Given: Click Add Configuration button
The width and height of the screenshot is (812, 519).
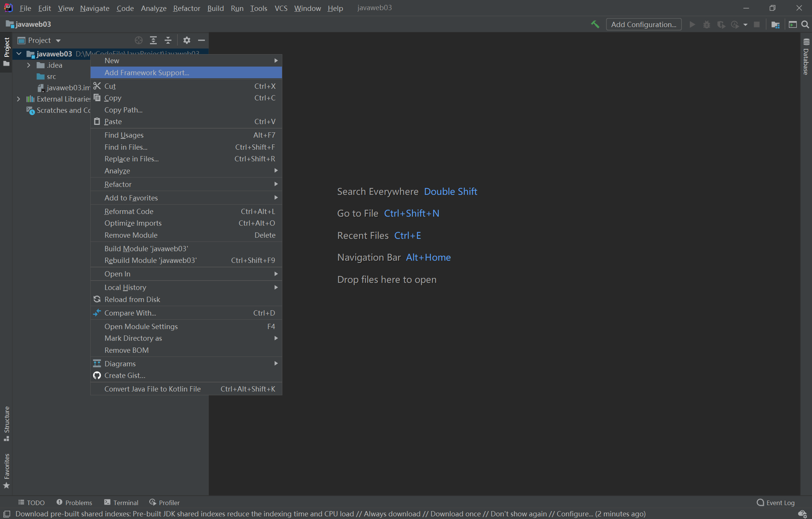Looking at the screenshot, I should pyautogui.click(x=644, y=24).
